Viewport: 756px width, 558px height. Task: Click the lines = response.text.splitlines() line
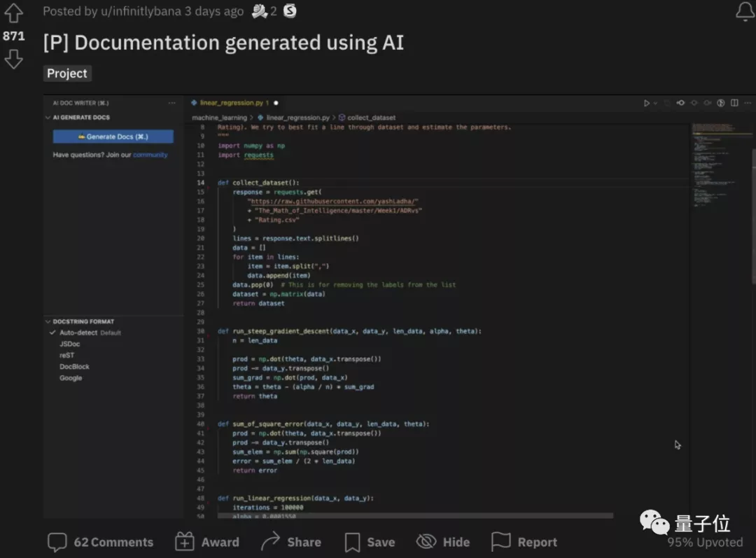[x=295, y=238]
